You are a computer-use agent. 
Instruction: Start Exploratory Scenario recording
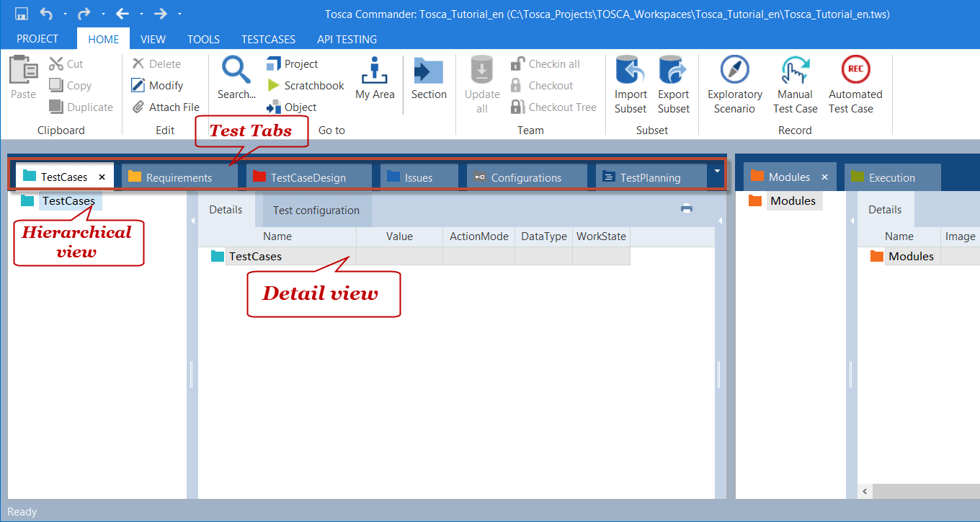tap(735, 85)
